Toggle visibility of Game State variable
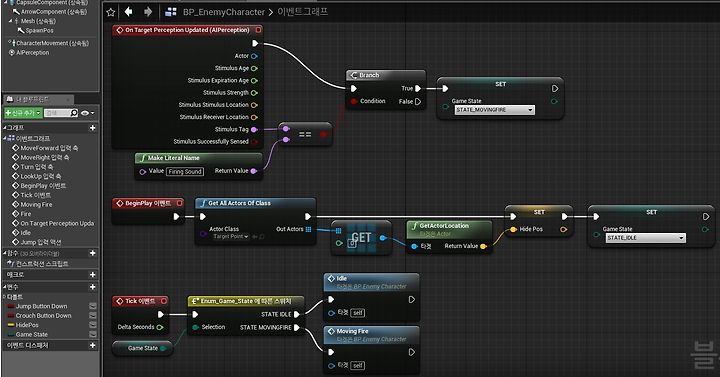Image resolution: width=720 pixels, height=377 pixels. pyautogui.click(x=92, y=334)
